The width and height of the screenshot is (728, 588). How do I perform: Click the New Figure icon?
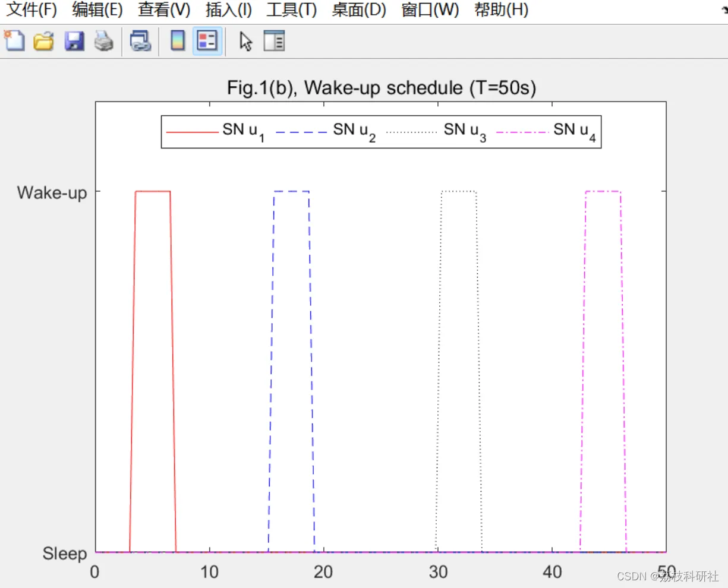click(x=15, y=41)
